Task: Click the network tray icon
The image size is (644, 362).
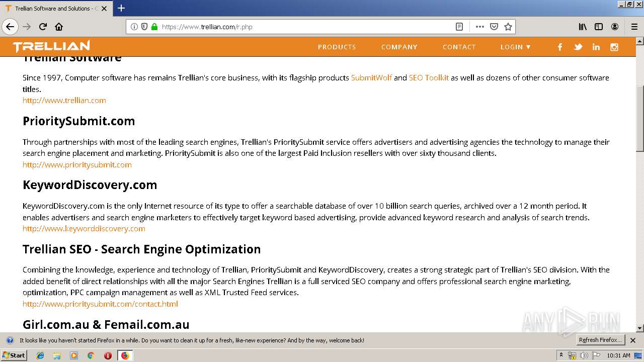Action: pyautogui.click(x=572, y=355)
